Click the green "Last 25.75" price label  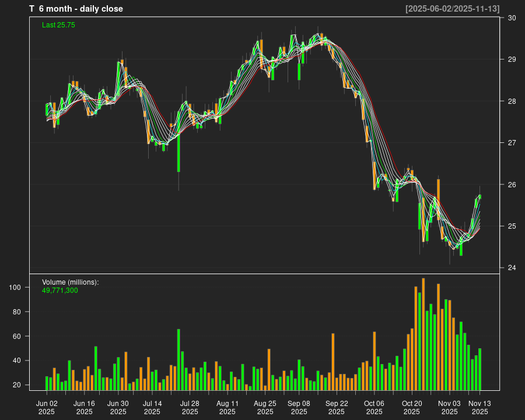point(58,25)
